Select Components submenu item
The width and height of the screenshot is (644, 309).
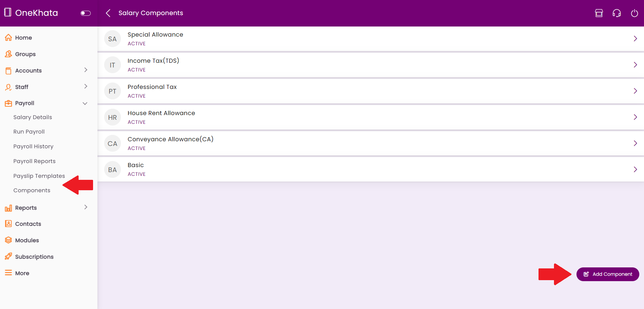[x=32, y=190]
